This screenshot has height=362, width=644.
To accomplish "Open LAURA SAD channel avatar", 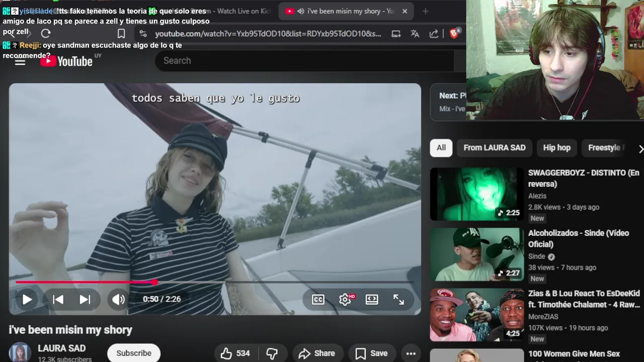I will (20, 352).
